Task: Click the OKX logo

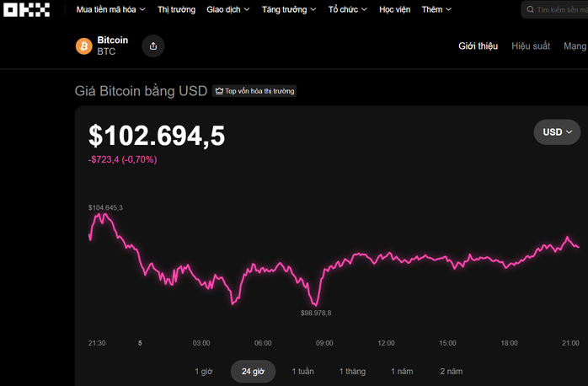Action: (28, 10)
